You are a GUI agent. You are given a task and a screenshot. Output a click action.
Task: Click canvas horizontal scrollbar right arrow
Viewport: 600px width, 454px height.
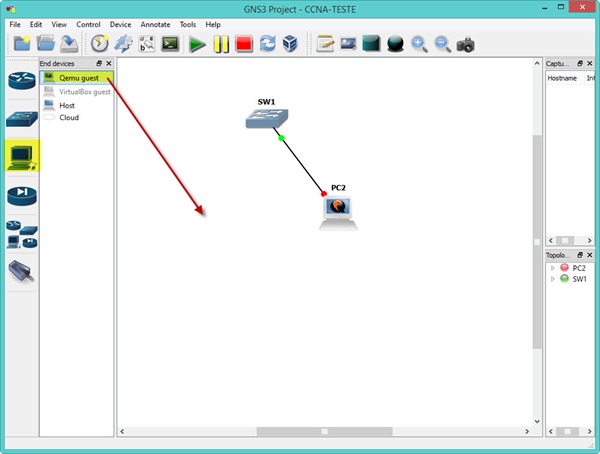coord(527,431)
